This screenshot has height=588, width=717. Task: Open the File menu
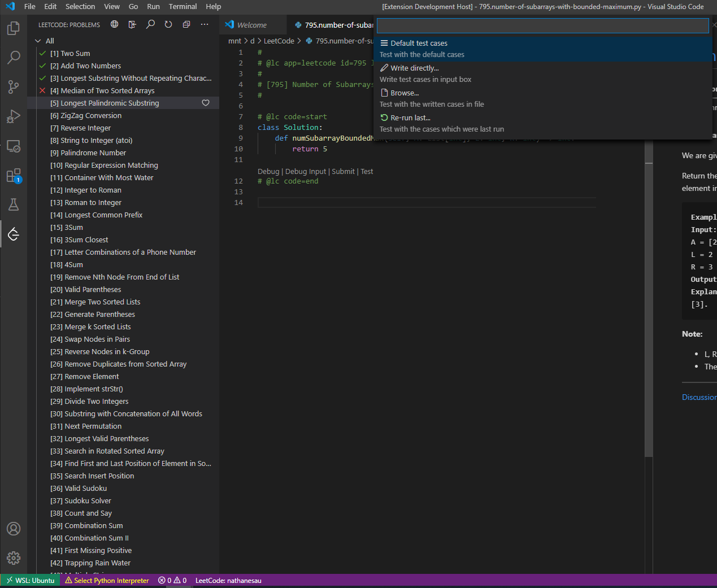[x=30, y=6]
